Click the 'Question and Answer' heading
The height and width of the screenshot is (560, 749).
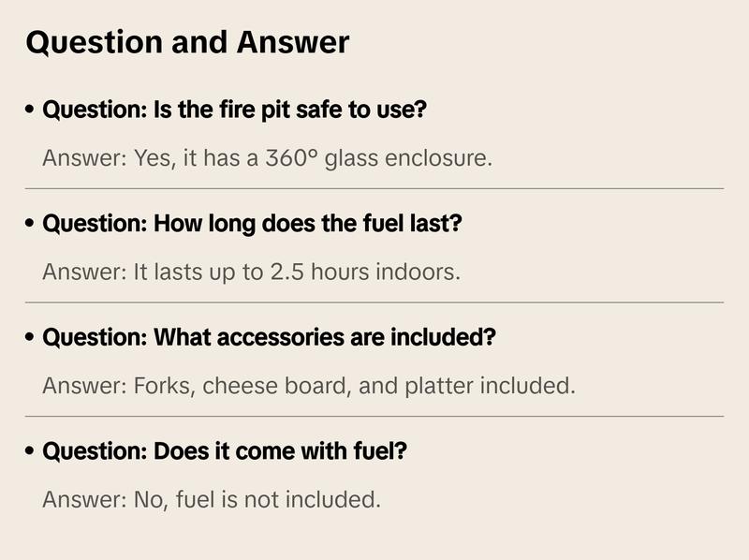click(187, 42)
